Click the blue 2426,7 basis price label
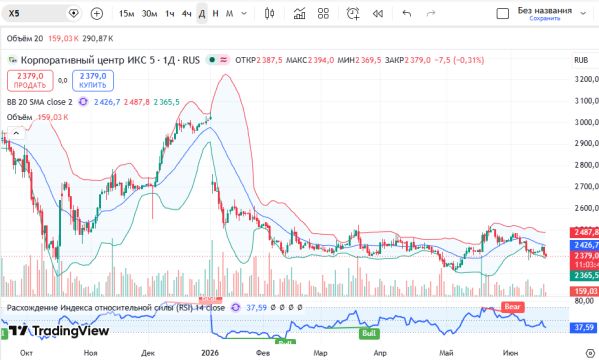Image resolution: width=599 pixels, height=360 pixels. coord(584,245)
